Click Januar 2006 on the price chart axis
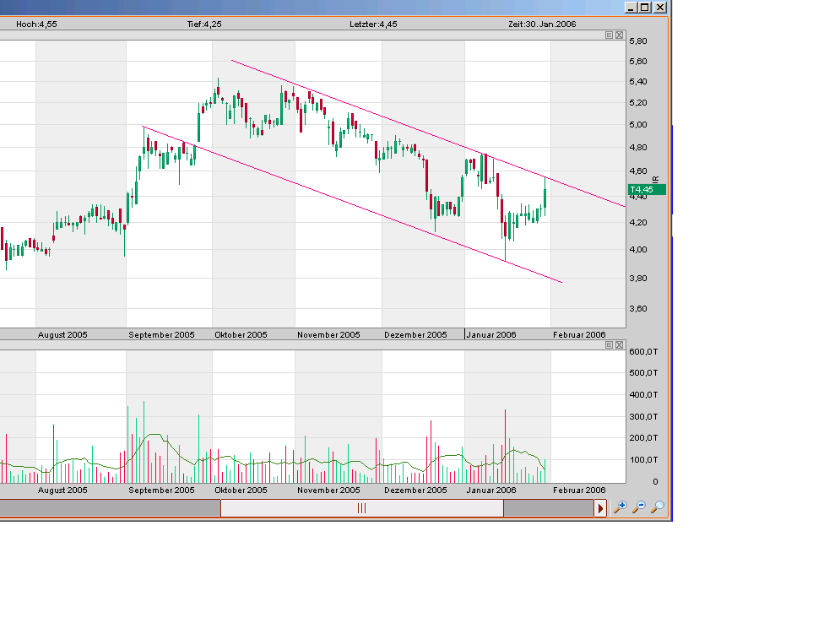The image size is (840, 634). [491, 334]
